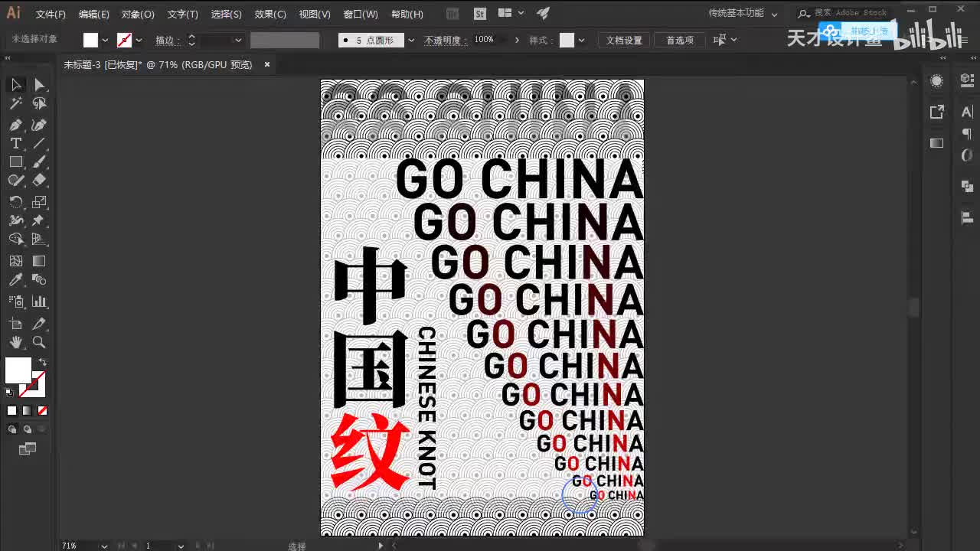The image size is (980, 551).
Task: Enable Draw Behind mode
Action: coord(27,429)
